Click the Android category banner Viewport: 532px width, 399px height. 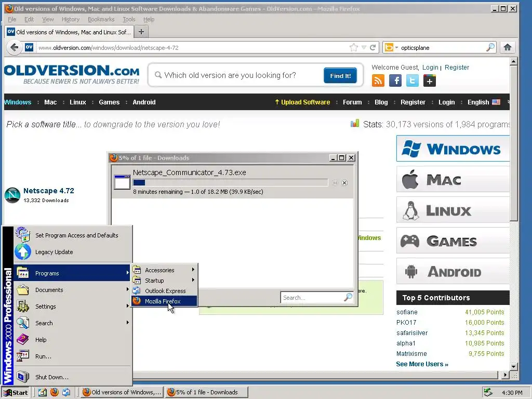pyautogui.click(x=453, y=271)
